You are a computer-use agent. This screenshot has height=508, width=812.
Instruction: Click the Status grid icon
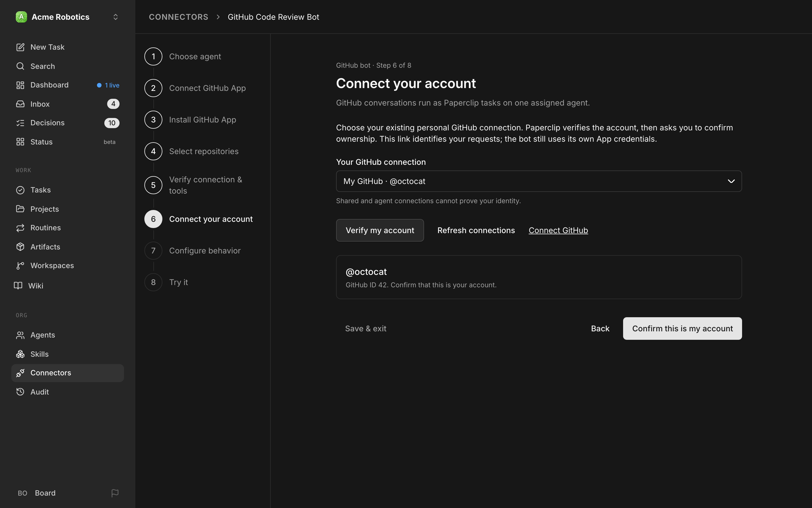pyautogui.click(x=20, y=142)
